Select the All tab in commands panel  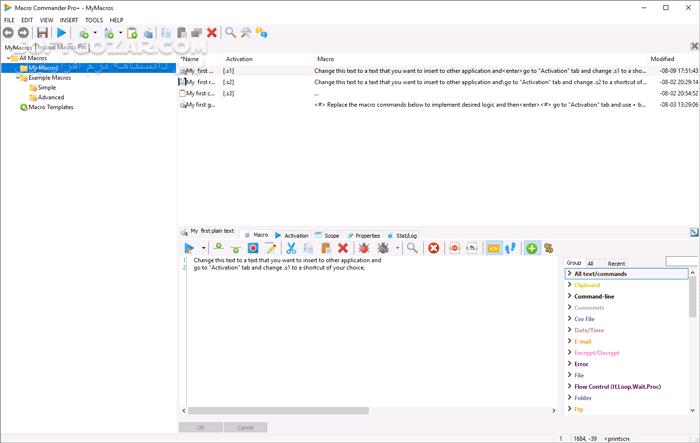coord(590,263)
